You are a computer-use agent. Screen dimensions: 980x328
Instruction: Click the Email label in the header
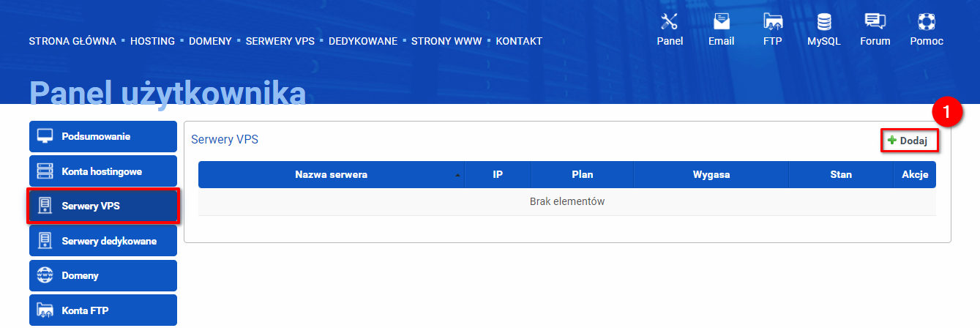(721, 41)
